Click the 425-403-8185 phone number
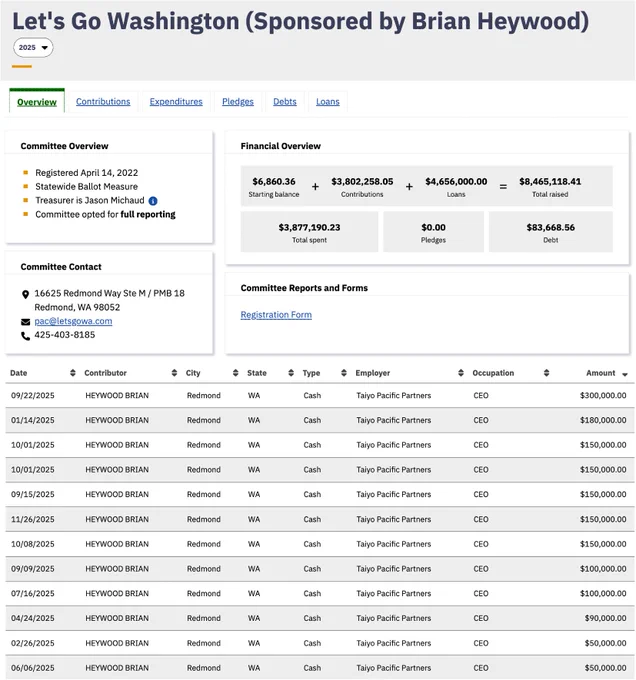 coord(65,335)
